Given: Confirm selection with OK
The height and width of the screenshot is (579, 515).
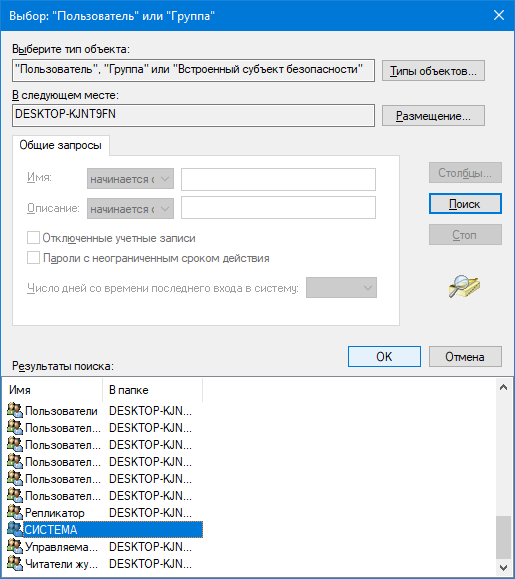Looking at the screenshot, I should pyautogui.click(x=384, y=356).
